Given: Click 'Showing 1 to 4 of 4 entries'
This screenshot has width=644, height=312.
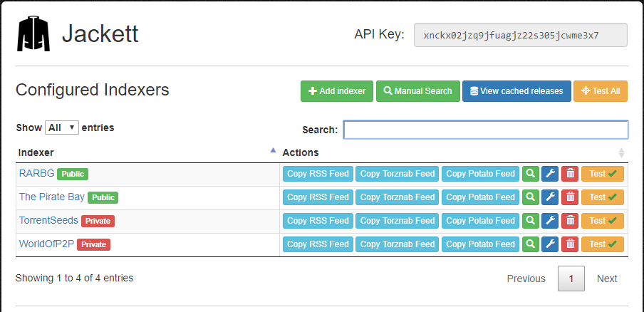Looking at the screenshot, I should [x=74, y=278].
